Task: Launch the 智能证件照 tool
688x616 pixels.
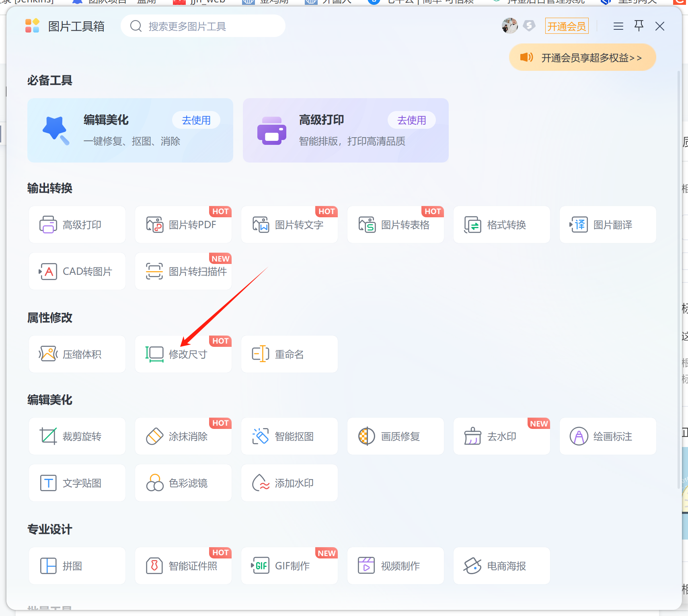Action: [183, 566]
